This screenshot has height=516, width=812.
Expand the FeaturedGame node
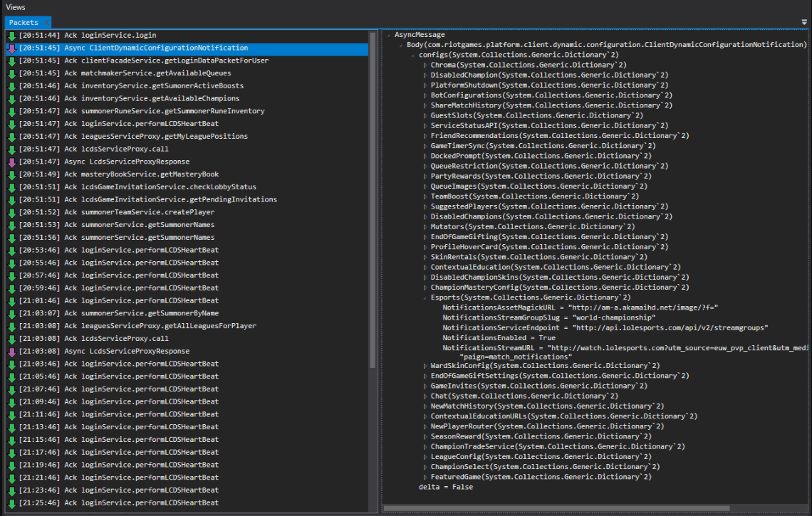[425, 477]
